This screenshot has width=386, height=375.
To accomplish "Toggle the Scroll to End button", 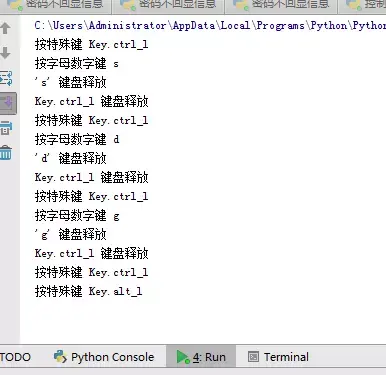I will [x=7, y=103].
